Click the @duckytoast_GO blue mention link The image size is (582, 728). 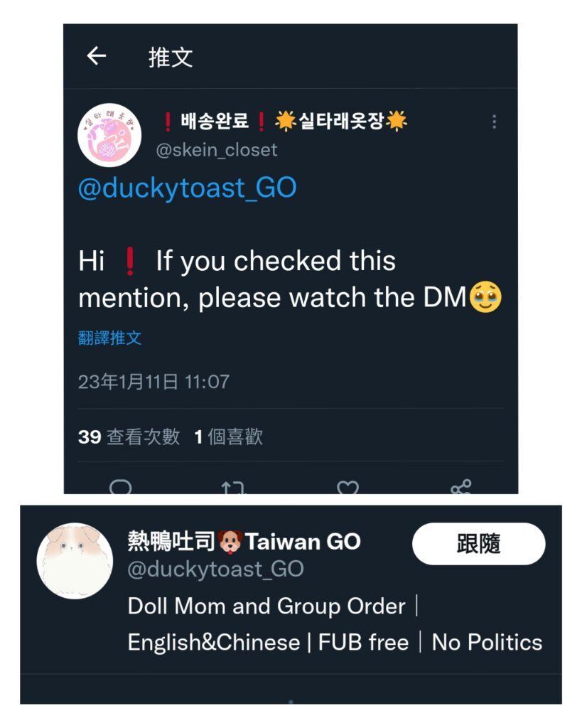pos(187,188)
